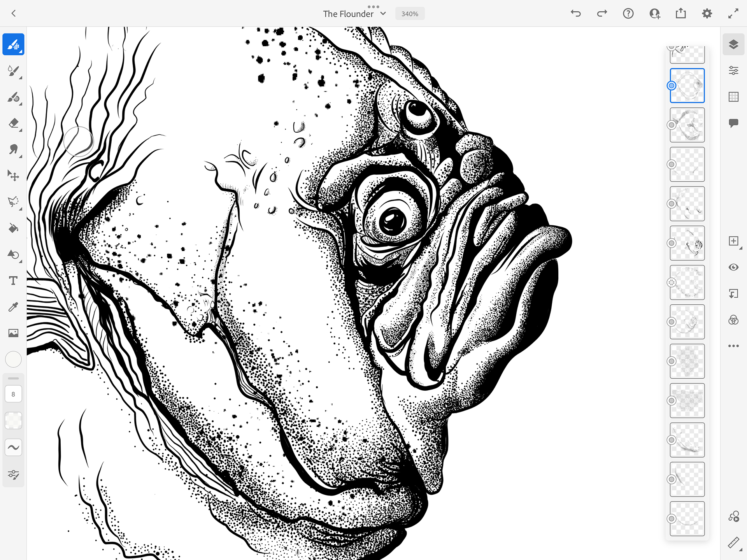Select the Smudge tool
The width and height of the screenshot is (747, 560).
coord(13,150)
